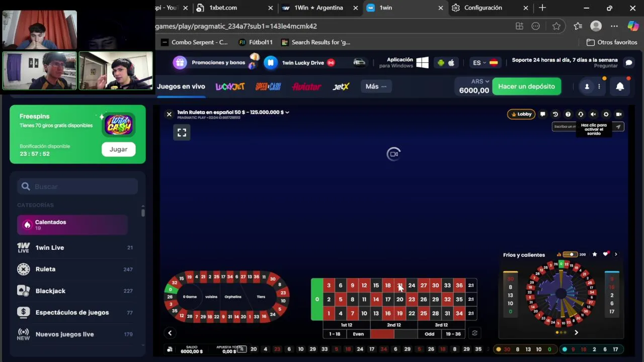The image size is (644, 362).
Task: Open the Juegos en vivo tab
Action: click(181, 86)
